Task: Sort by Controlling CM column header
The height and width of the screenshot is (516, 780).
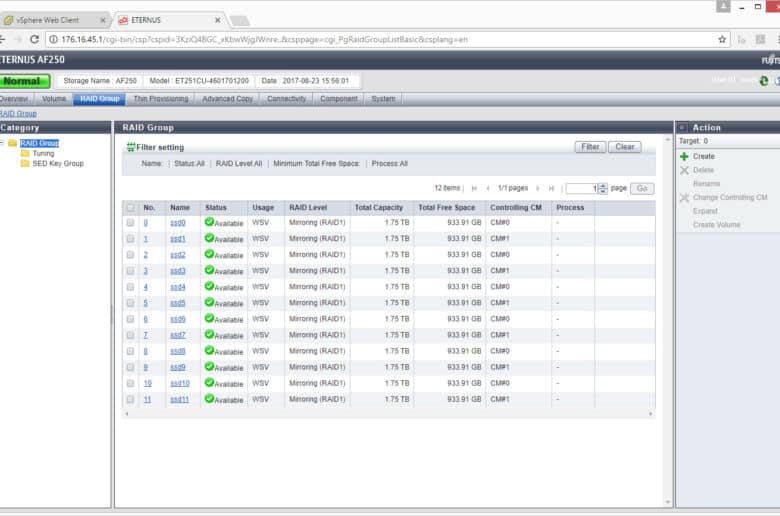Action: (x=515, y=207)
